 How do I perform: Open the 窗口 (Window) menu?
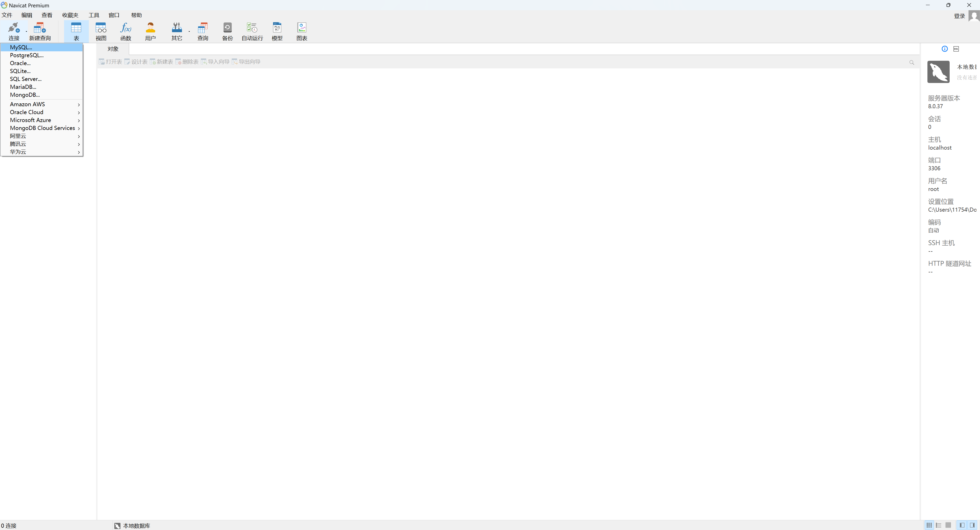pyautogui.click(x=114, y=15)
